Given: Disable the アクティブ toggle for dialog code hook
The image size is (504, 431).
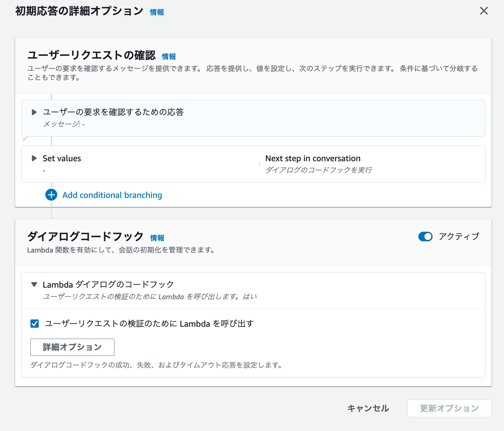Looking at the screenshot, I should 425,237.
